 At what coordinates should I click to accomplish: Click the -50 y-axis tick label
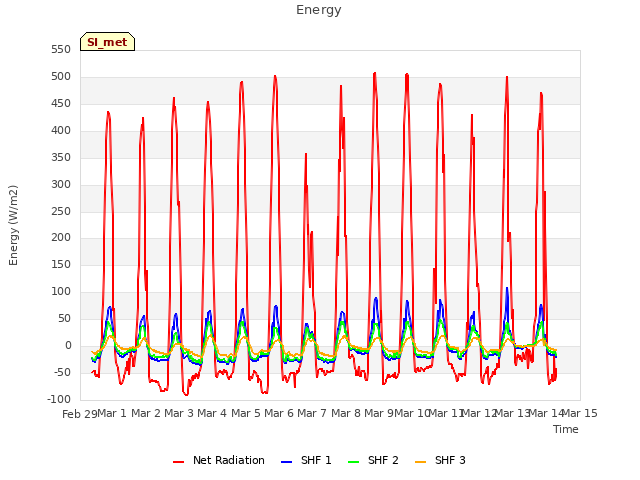point(62,372)
